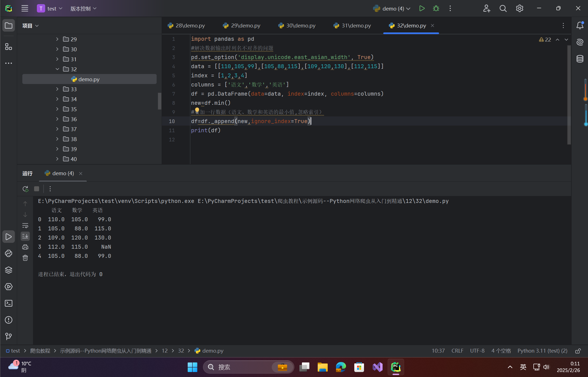
Task: Jump to previous highlighted warning
Action: pyautogui.click(x=558, y=40)
